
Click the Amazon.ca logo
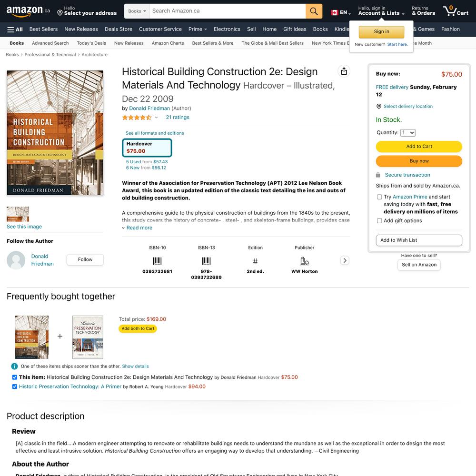(28, 11)
